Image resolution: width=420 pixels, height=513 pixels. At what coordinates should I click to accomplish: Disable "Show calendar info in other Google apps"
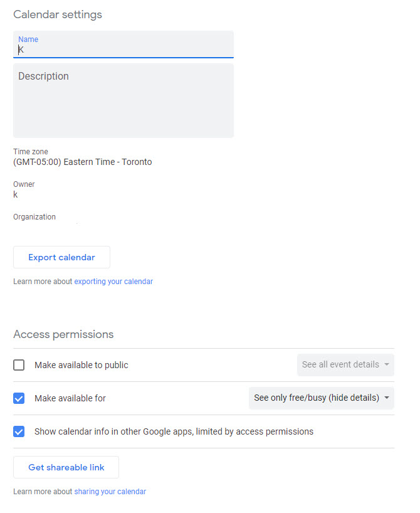coord(19,431)
